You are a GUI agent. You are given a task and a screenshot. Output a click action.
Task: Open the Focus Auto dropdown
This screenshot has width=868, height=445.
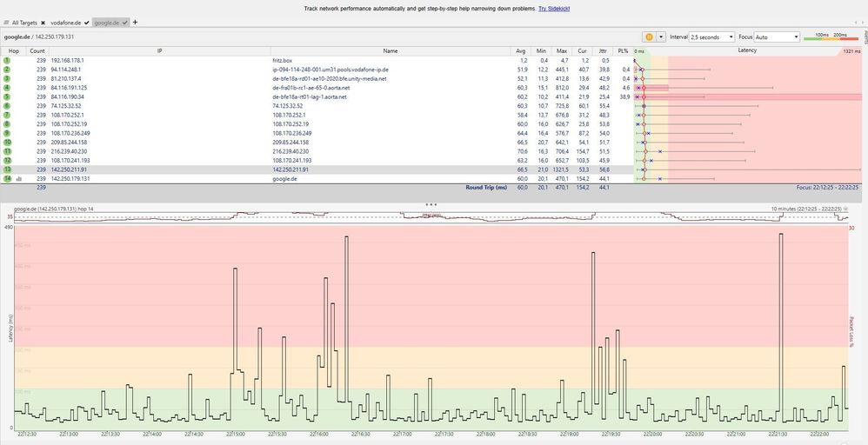coord(777,37)
